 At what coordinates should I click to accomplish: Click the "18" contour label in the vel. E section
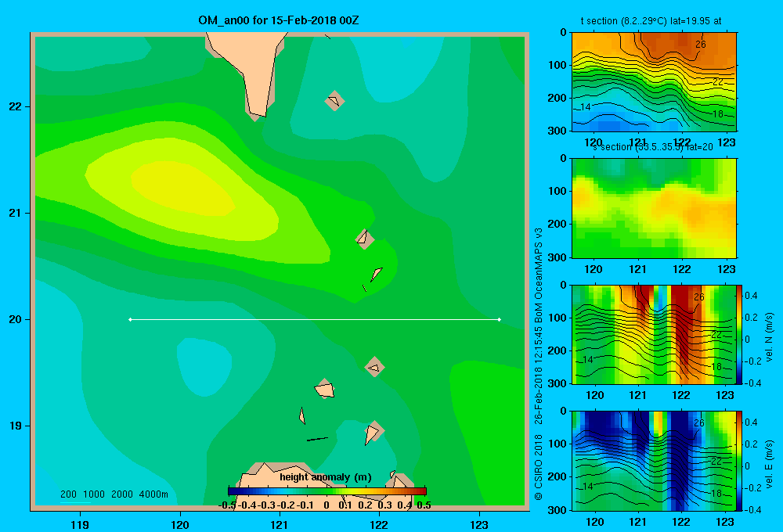pos(716,493)
